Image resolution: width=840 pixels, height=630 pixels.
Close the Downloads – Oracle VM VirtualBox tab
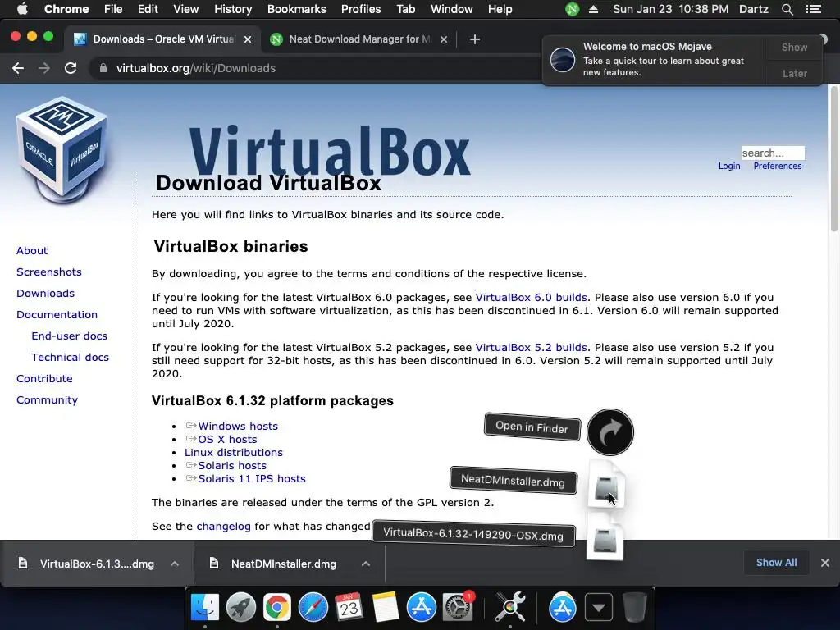(248, 39)
